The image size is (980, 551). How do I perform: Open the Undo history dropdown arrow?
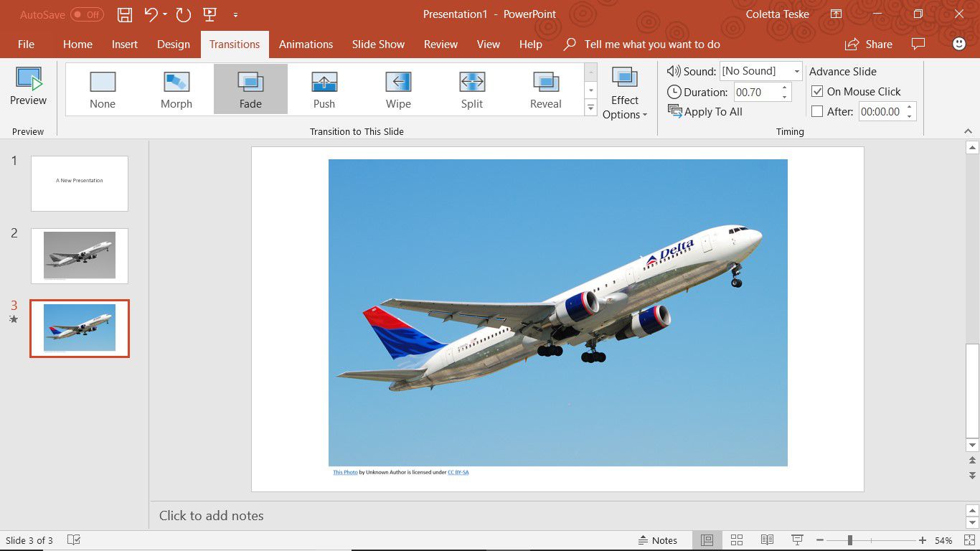(x=165, y=14)
